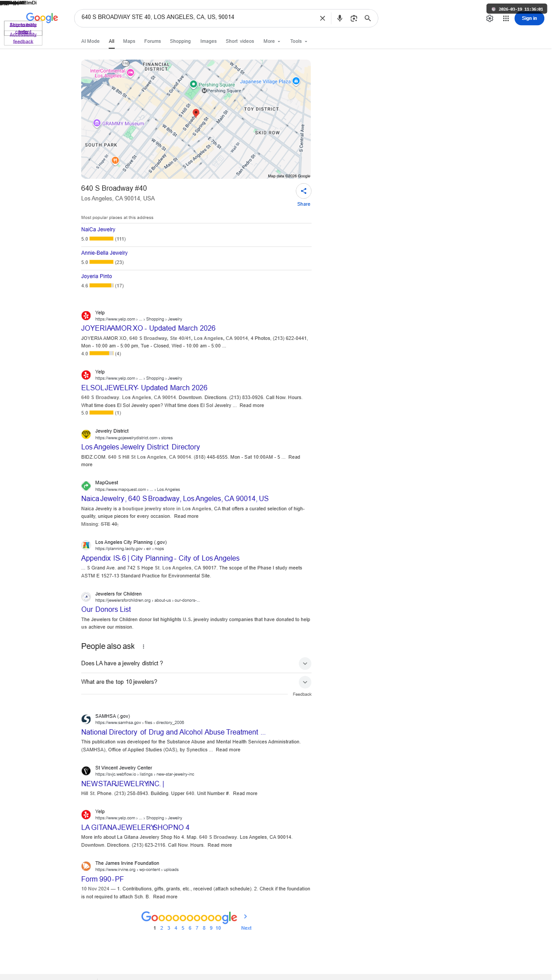Open NaiCa Jewelry place link
The image size is (558, 980).
click(98, 230)
